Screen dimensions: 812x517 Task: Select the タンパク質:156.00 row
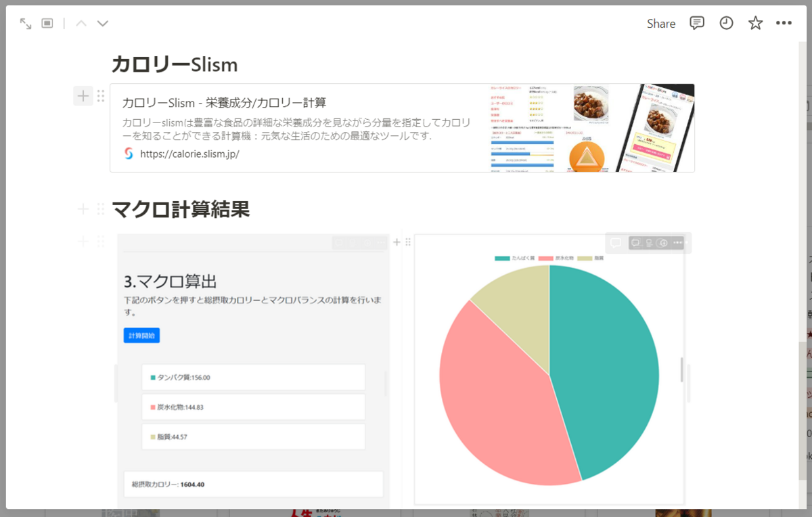254,378
